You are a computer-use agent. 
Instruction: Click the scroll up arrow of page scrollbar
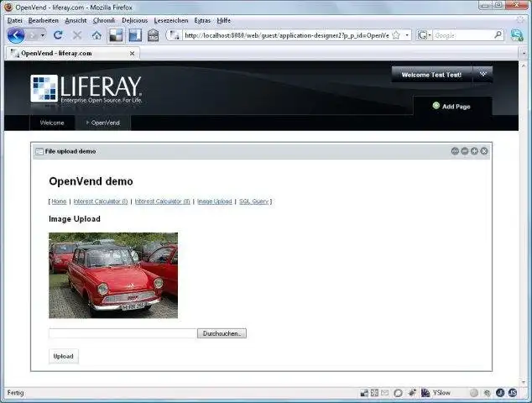[x=523, y=65]
